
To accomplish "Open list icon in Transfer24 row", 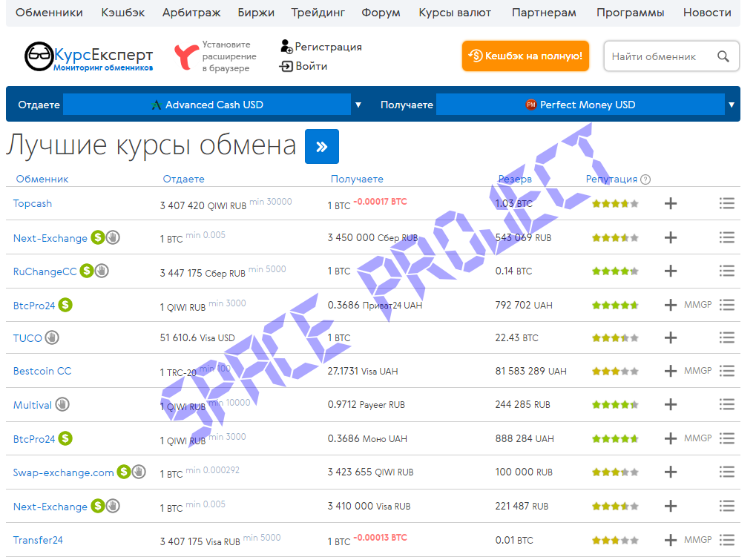I will pyautogui.click(x=726, y=540).
